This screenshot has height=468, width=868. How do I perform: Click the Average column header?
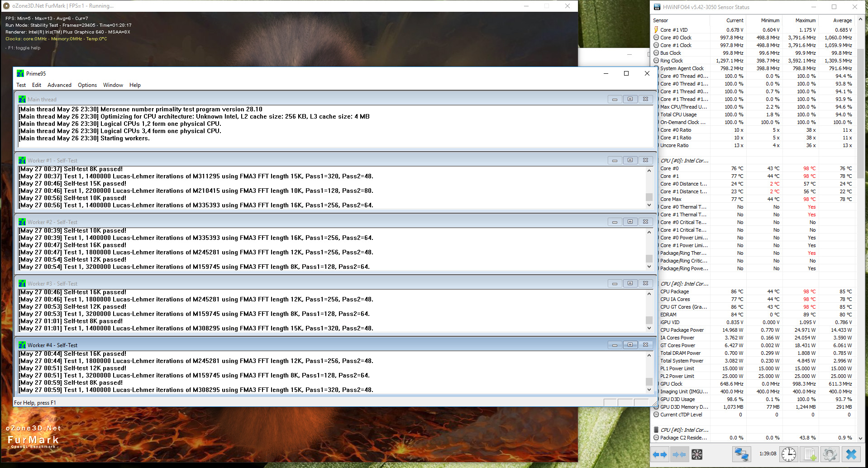tap(836, 20)
